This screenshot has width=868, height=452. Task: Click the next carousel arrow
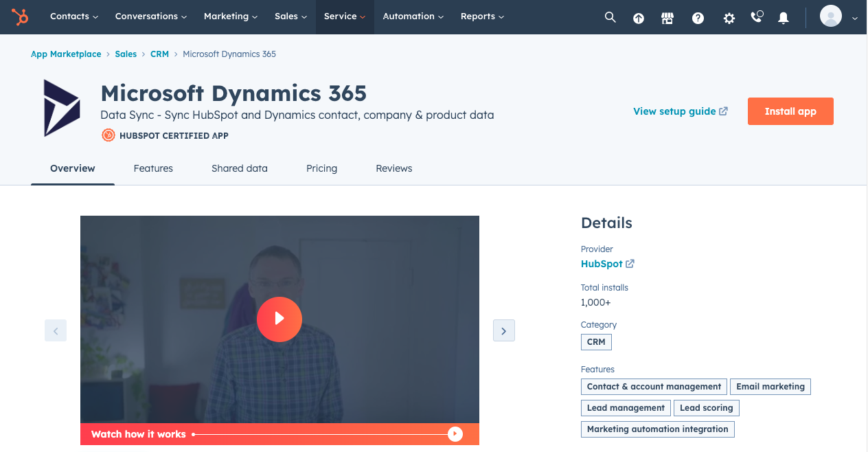pyautogui.click(x=503, y=330)
